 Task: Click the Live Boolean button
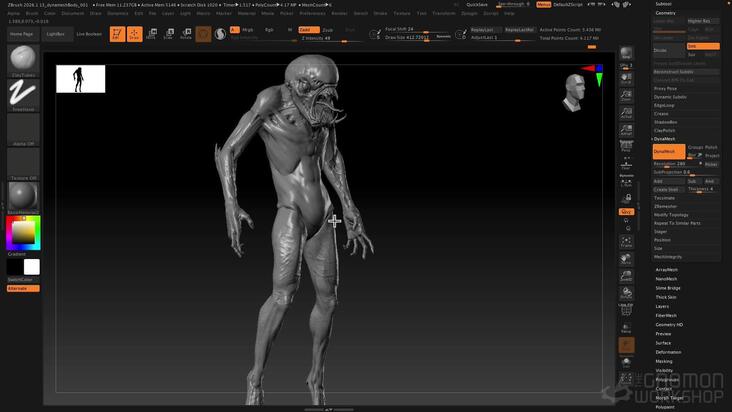(89, 34)
